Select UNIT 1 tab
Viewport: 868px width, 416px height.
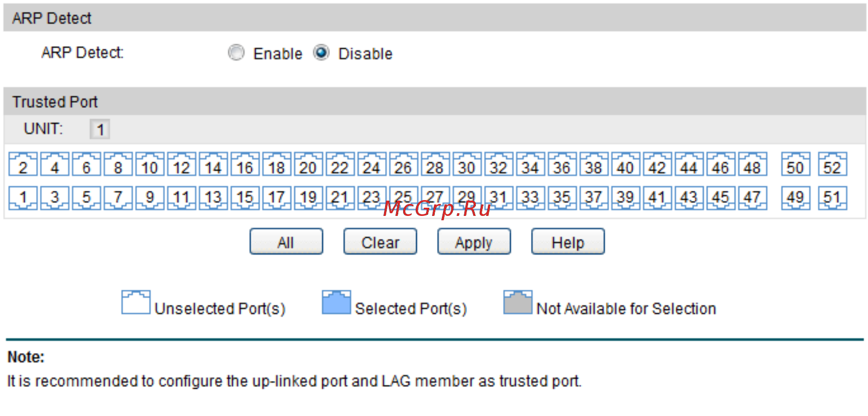point(100,130)
